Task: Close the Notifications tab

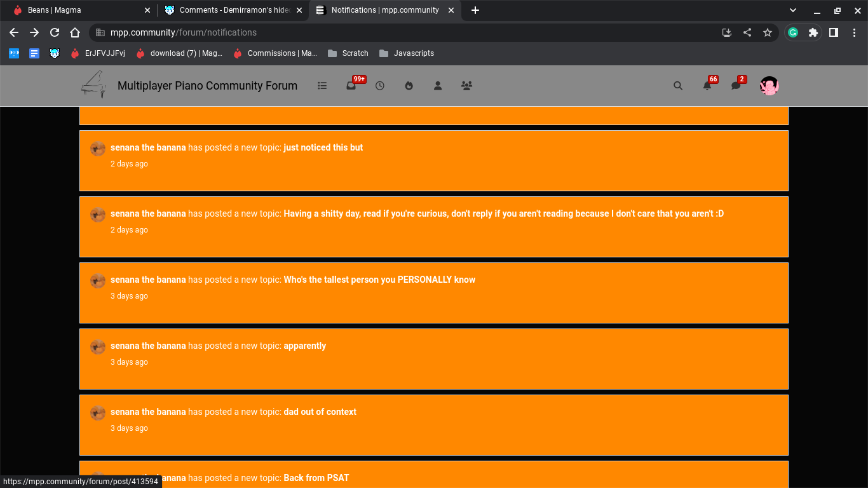Action: point(451,10)
